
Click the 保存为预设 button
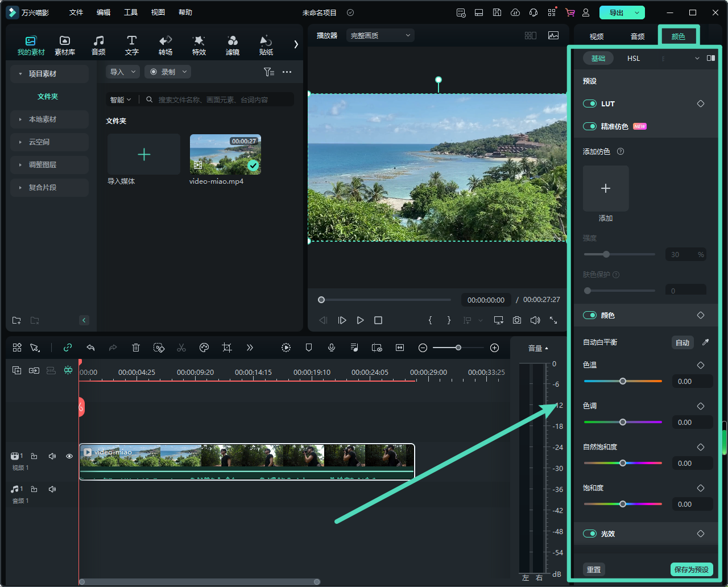pos(691,569)
